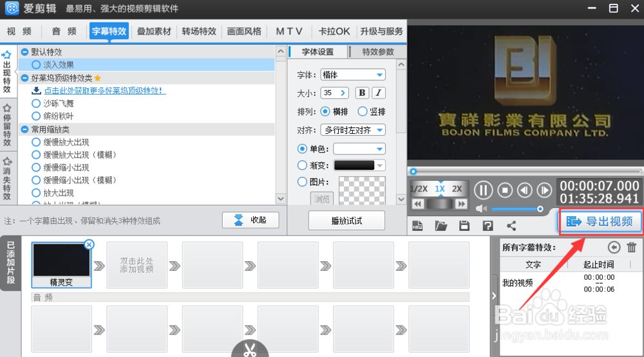644x357 pixels.
Task: Select the 淡入效果 radio option
Action: pos(36,65)
